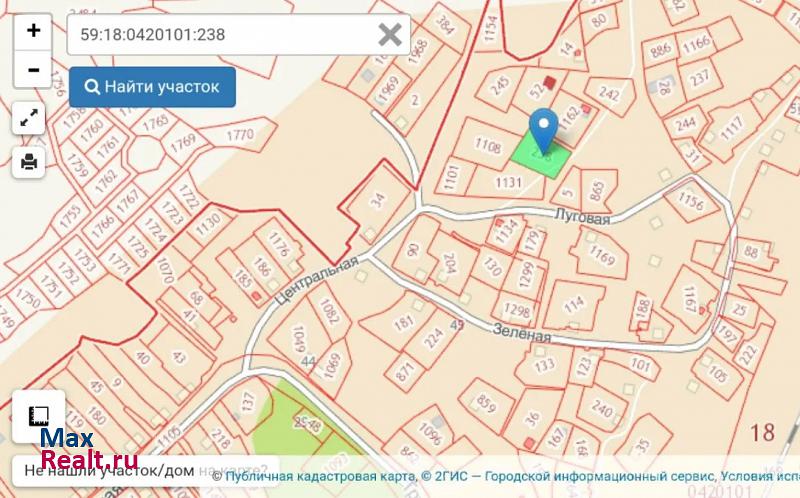Image resolution: width=800 pixels, height=498 pixels.
Task: Click the blue location pin marker
Action: click(544, 130)
